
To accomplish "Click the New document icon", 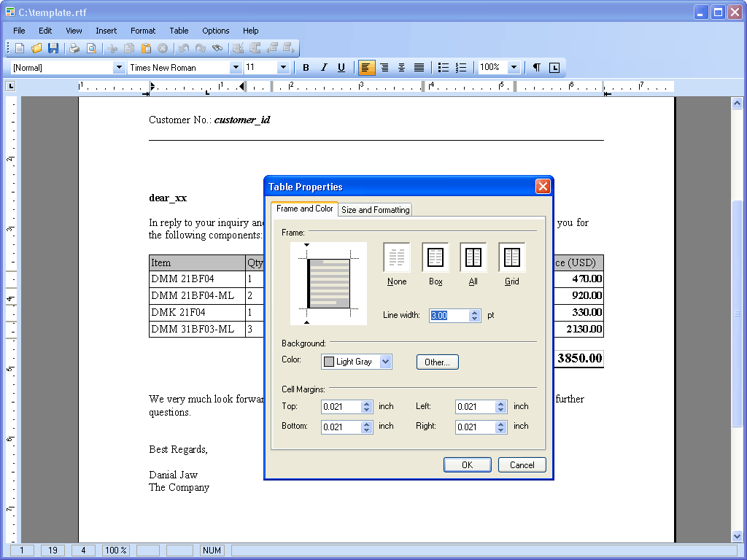I will click(20, 48).
